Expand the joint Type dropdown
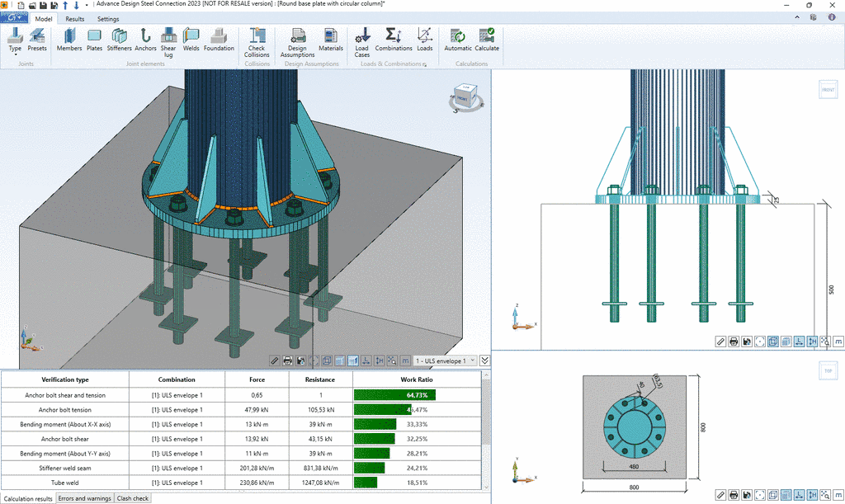Viewport: 845px width, 504px height. [15, 54]
